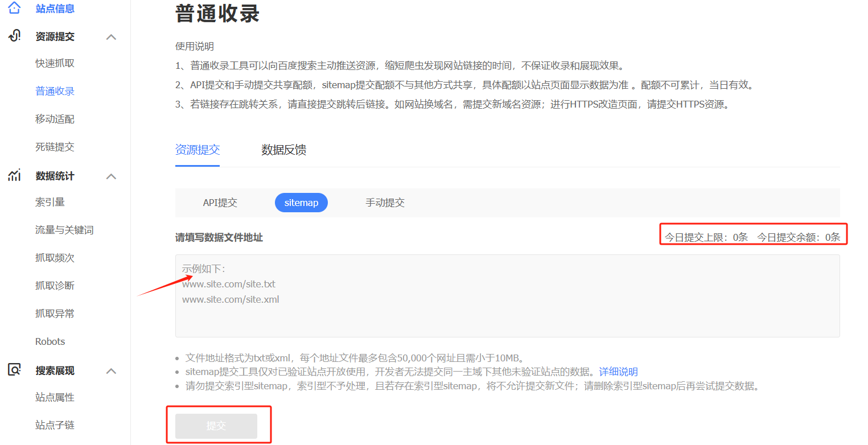Viewport: 868px width, 445px height.
Task: Select the 资源提交 tab
Action: click(x=197, y=150)
